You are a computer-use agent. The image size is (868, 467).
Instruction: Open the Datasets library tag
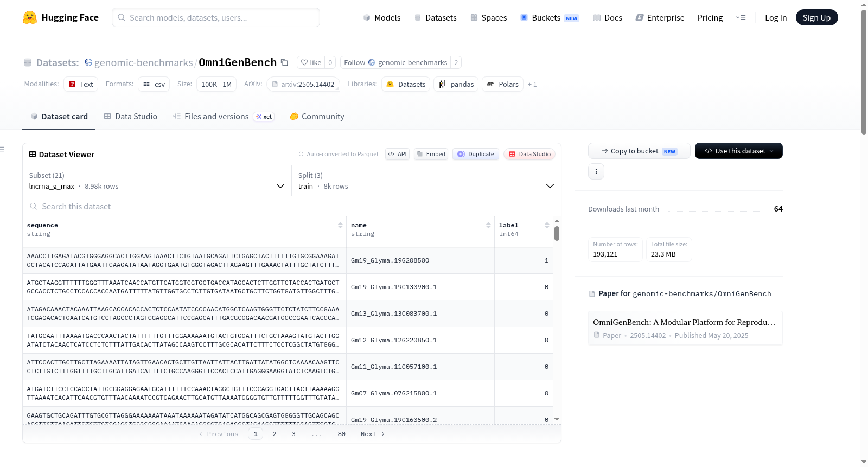406,84
